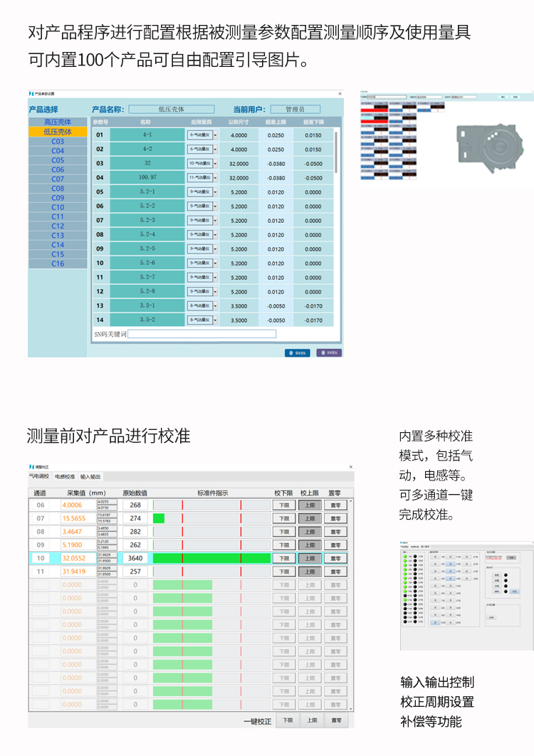Click 置零 button for channel 11

[335, 572]
